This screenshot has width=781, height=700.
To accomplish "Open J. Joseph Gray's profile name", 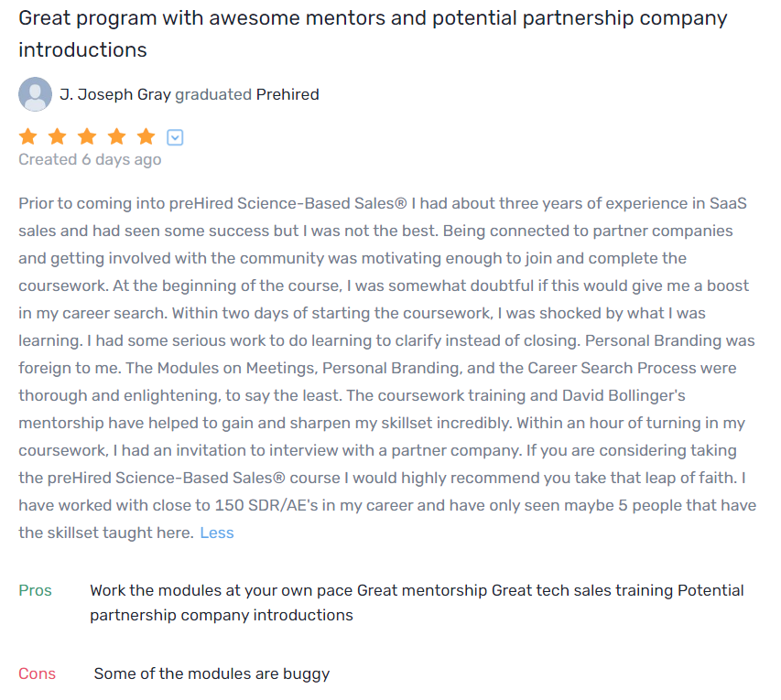I will pyautogui.click(x=115, y=94).
